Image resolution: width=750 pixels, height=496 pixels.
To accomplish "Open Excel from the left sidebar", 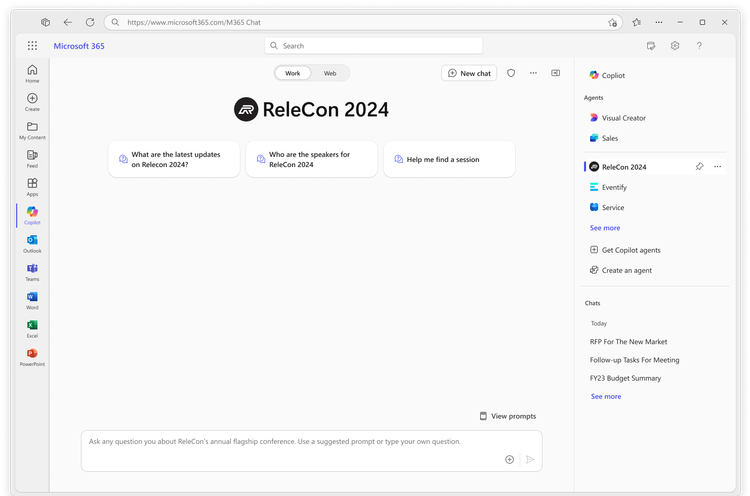I will click(32, 329).
